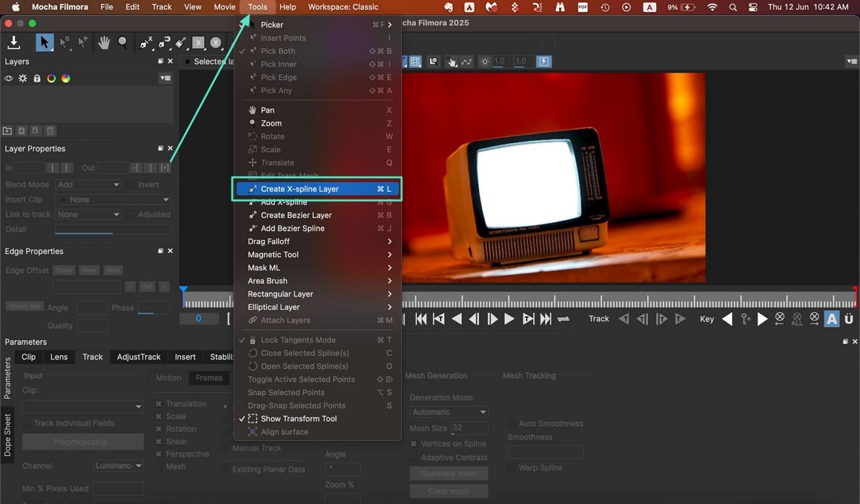Switch to the Lens tab
This screenshot has height=504, width=860.
[59, 357]
